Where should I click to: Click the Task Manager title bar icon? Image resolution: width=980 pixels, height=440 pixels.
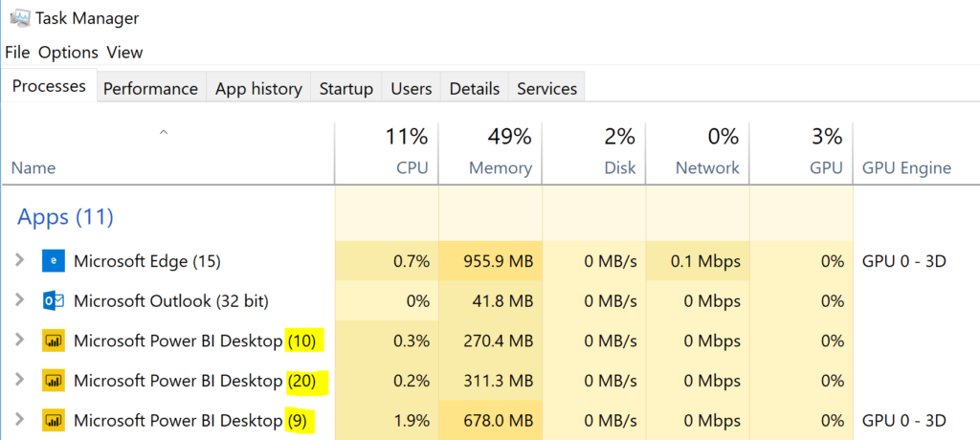point(19,18)
